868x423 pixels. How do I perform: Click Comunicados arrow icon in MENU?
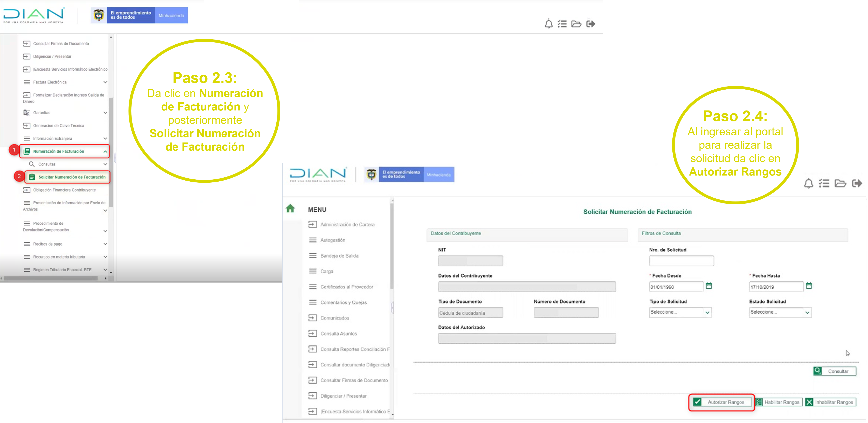pos(313,318)
